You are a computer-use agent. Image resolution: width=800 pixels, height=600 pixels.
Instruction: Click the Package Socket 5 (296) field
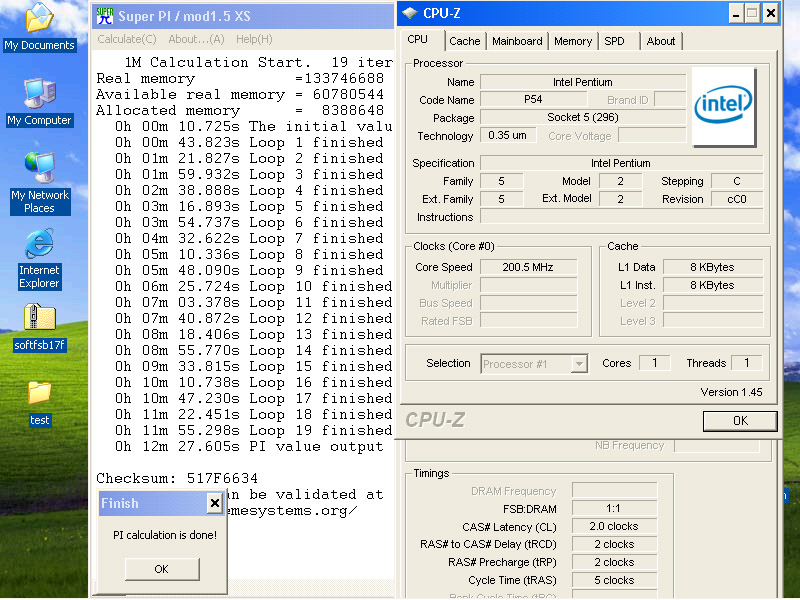(x=583, y=117)
